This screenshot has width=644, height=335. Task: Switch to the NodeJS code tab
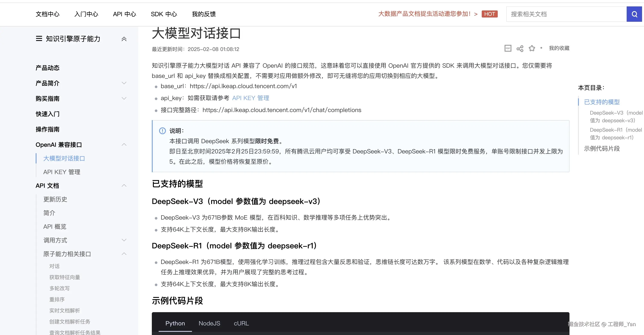(x=209, y=323)
